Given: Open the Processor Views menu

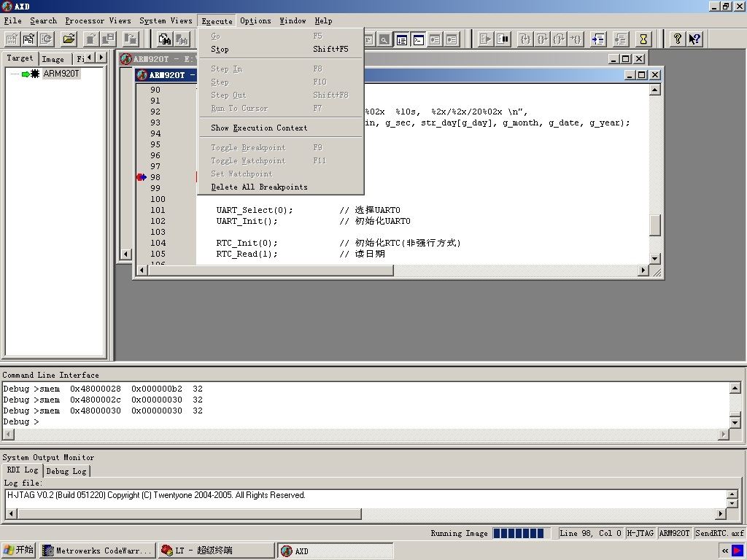Looking at the screenshot, I should pos(98,20).
